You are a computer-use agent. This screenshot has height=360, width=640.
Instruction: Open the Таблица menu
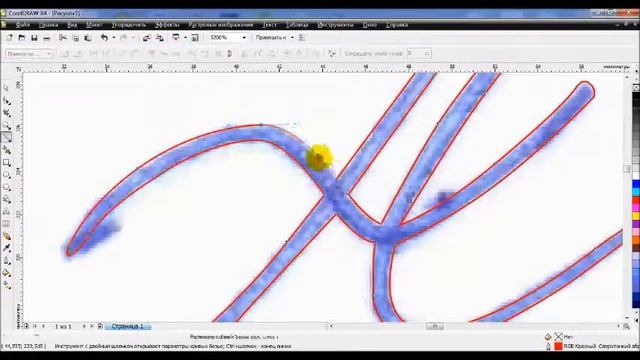(297, 25)
